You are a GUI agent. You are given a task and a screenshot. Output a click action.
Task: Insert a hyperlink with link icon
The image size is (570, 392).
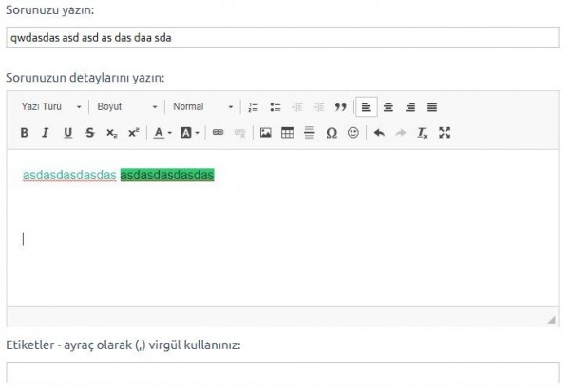click(x=218, y=133)
